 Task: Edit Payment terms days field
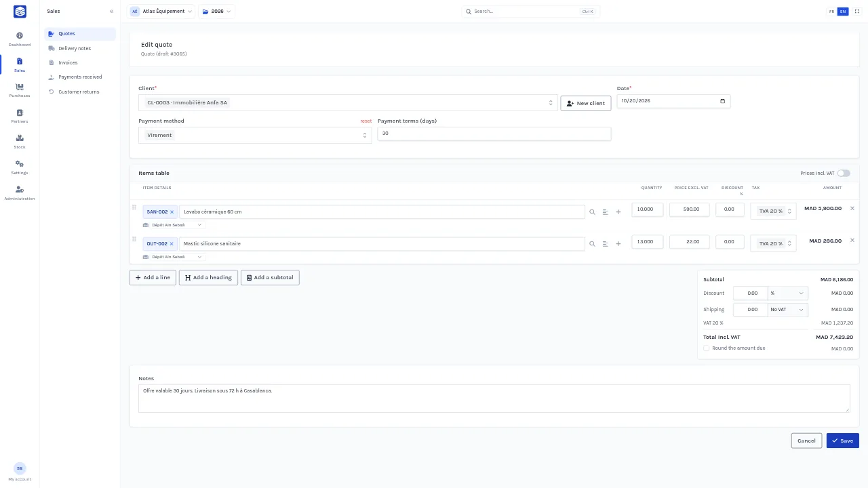point(494,134)
